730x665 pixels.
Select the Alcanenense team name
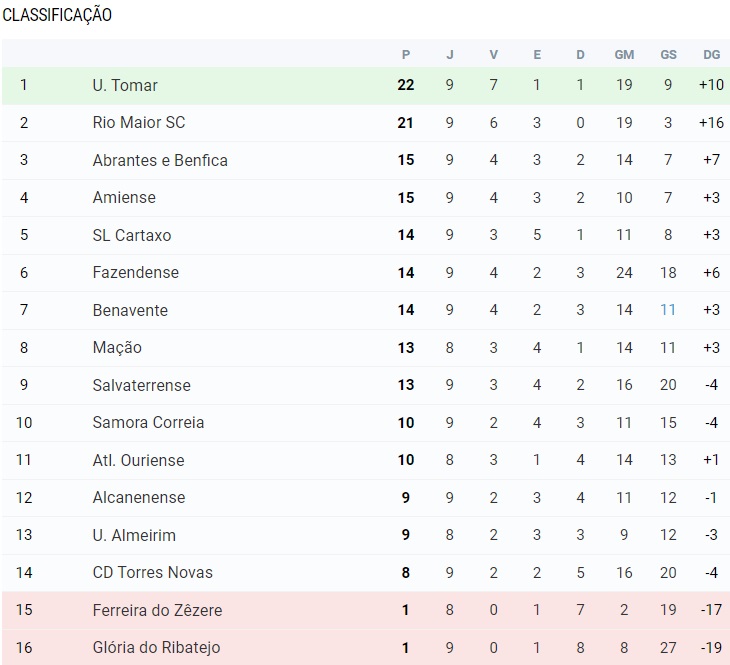(138, 497)
